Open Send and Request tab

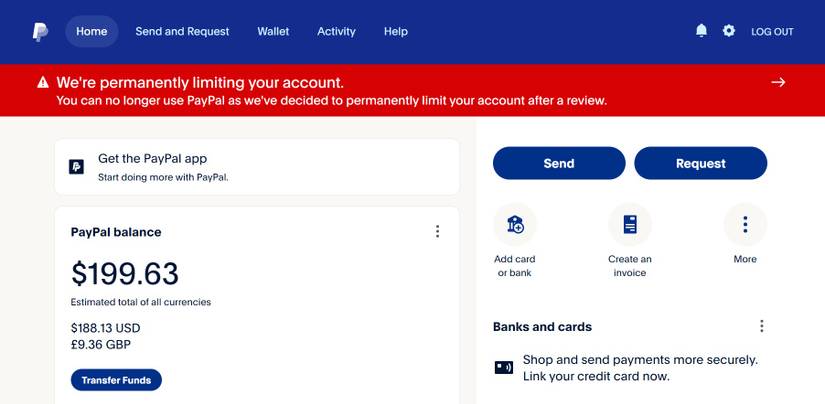pos(182,31)
